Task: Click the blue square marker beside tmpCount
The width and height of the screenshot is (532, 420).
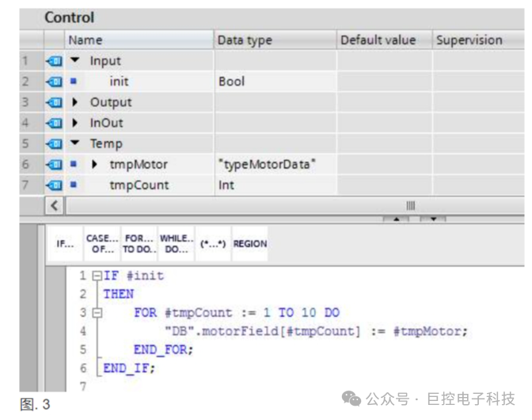Action: [x=74, y=185]
